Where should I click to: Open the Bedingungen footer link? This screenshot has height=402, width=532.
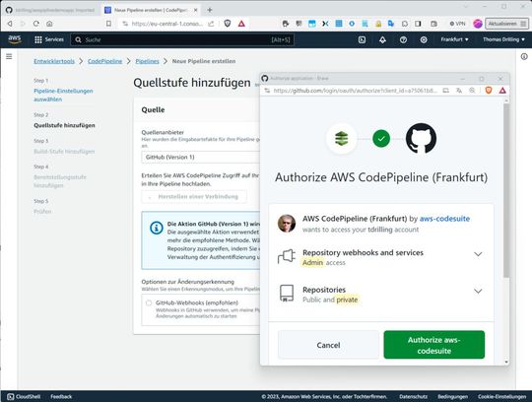[x=452, y=396]
